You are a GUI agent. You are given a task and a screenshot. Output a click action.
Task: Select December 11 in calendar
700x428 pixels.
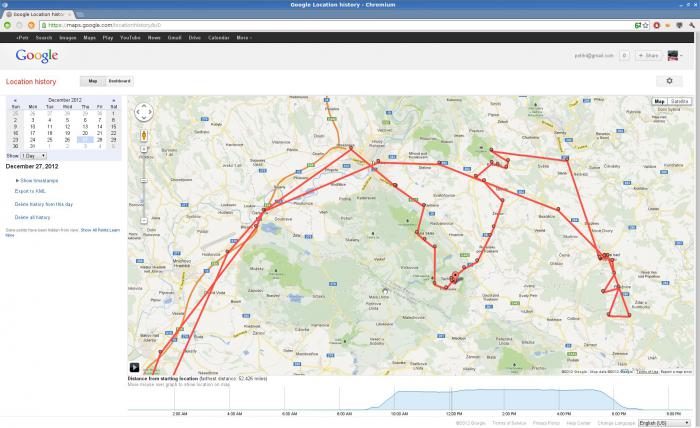click(x=50, y=127)
